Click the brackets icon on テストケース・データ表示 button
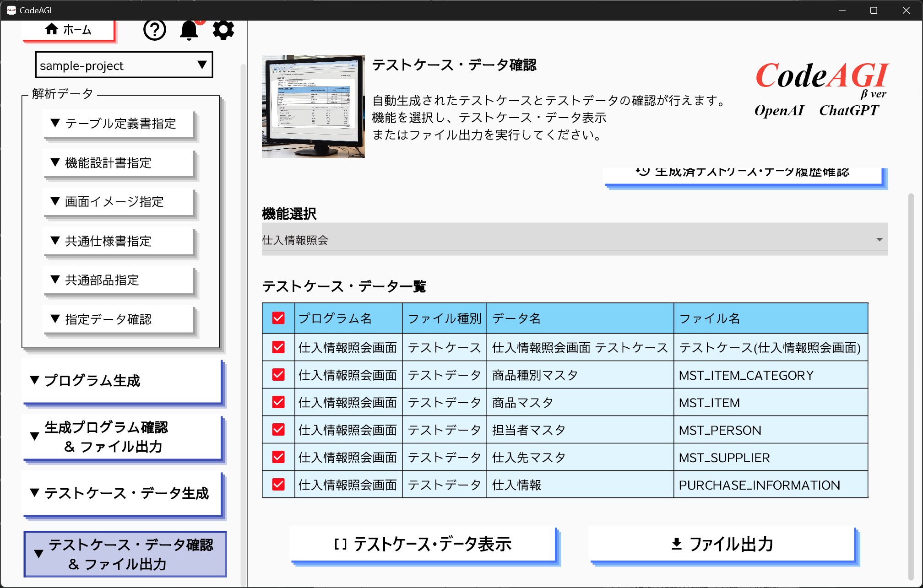Image resolution: width=923 pixels, height=588 pixels. point(340,544)
